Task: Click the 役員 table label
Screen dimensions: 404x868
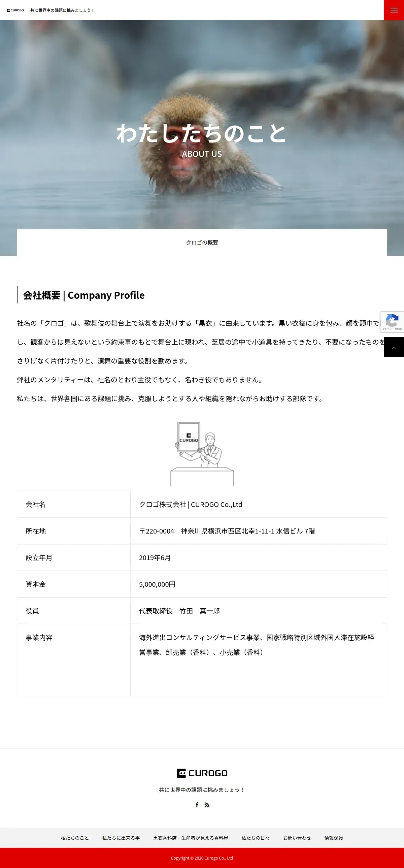Action: tap(74, 611)
